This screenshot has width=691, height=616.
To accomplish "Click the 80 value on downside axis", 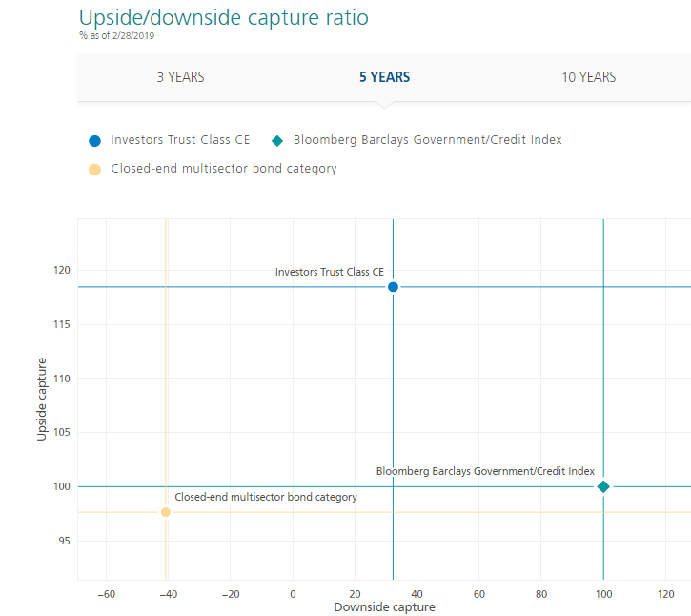I will (x=541, y=594).
